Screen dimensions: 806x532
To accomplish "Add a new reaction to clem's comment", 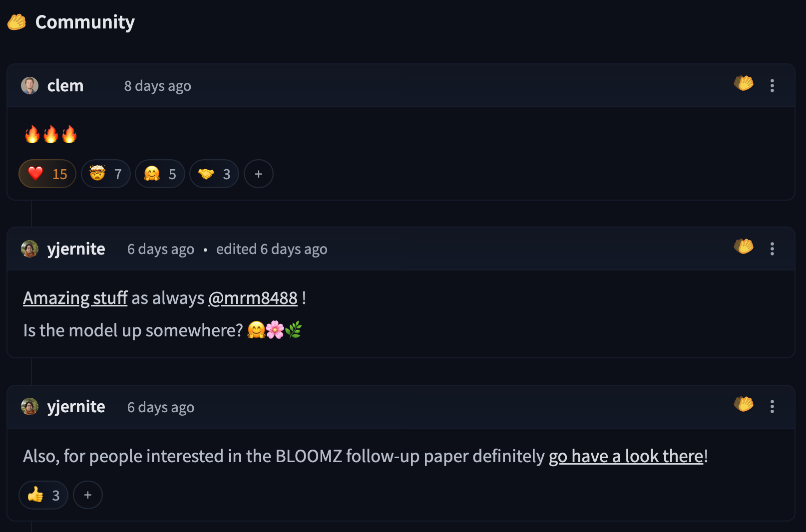I will pyautogui.click(x=259, y=174).
